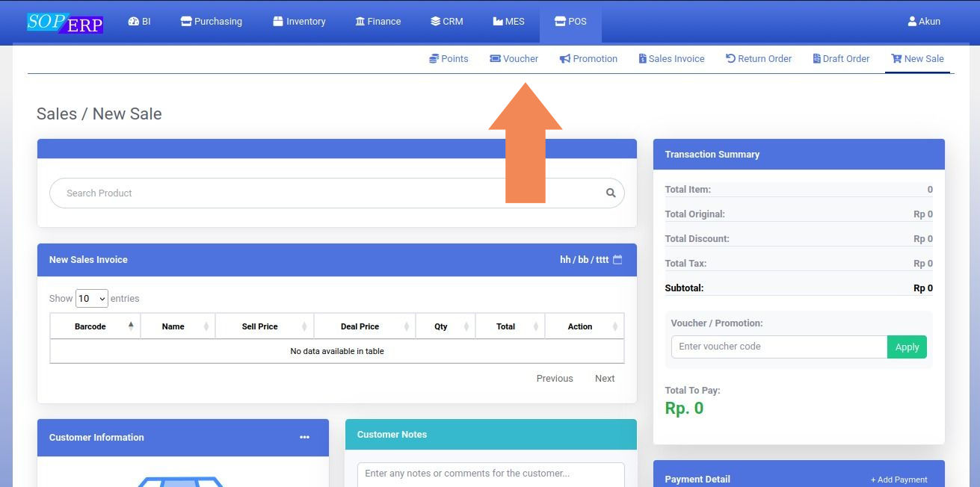Viewport: 980px width, 487px height.
Task: Select the New Sale tab
Action: click(x=917, y=58)
